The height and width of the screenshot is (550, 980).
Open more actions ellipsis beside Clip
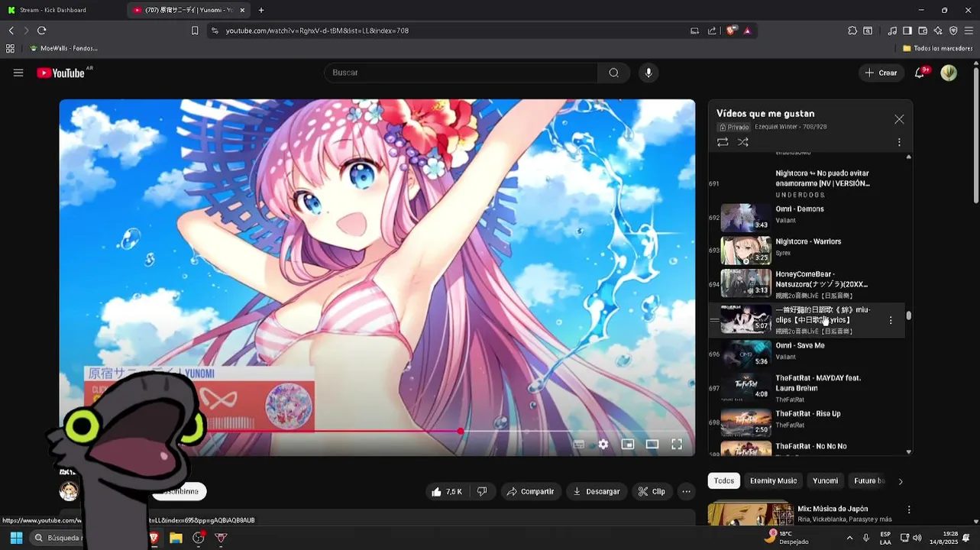tap(687, 491)
